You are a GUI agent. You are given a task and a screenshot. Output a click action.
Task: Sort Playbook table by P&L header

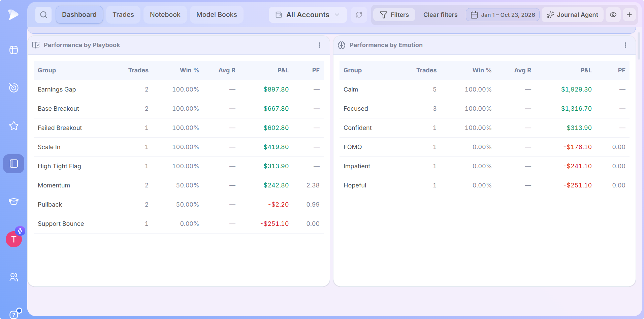(x=283, y=70)
